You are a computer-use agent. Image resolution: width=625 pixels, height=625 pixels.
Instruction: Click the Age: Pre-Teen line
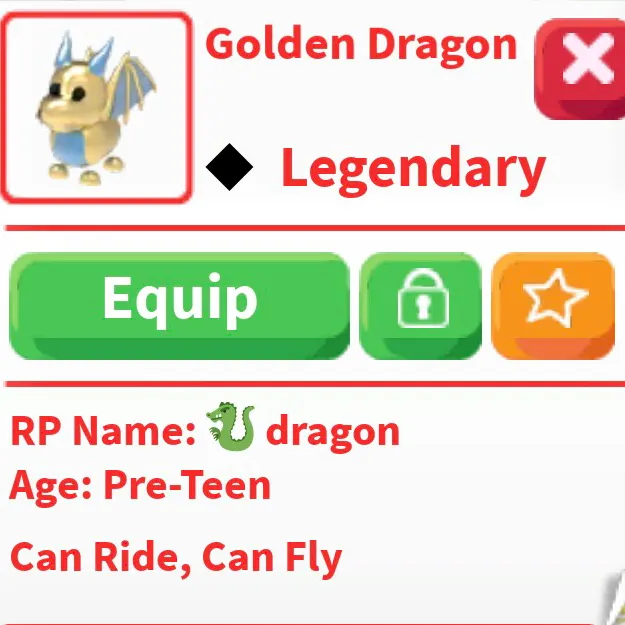coord(140,487)
